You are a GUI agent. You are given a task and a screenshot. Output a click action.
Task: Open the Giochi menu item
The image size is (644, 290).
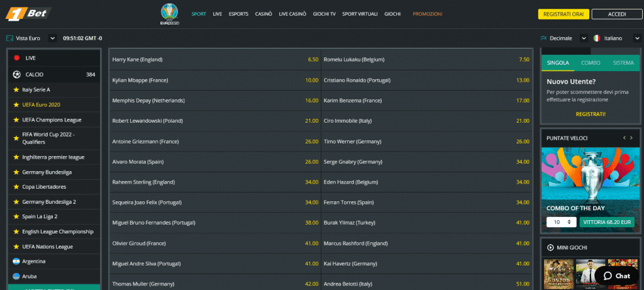pyautogui.click(x=392, y=14)
